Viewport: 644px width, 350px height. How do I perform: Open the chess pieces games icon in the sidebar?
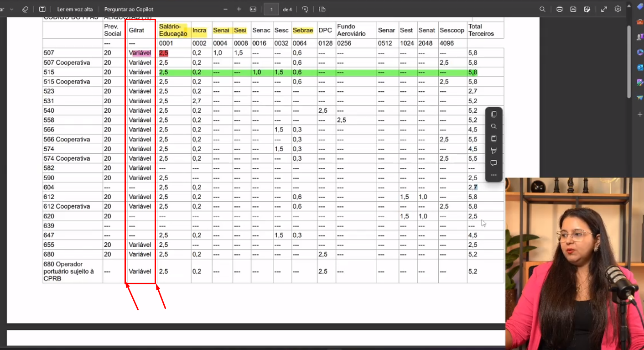tap(639, 37)
